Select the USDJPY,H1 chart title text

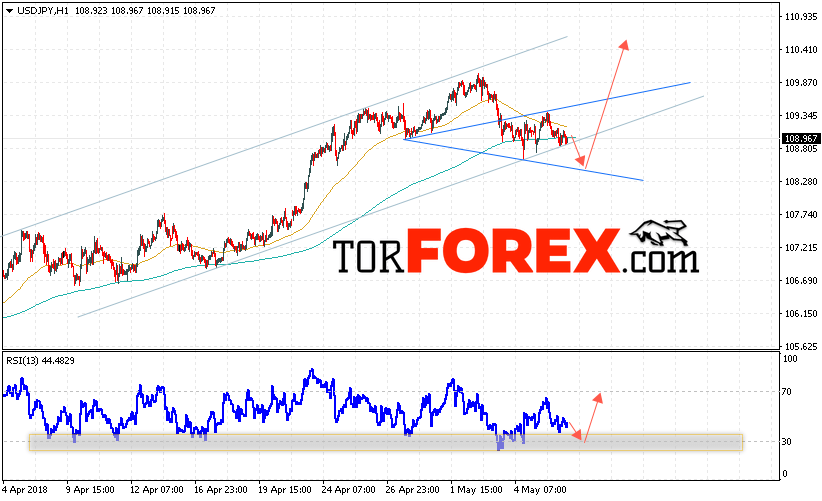[42, 10]
